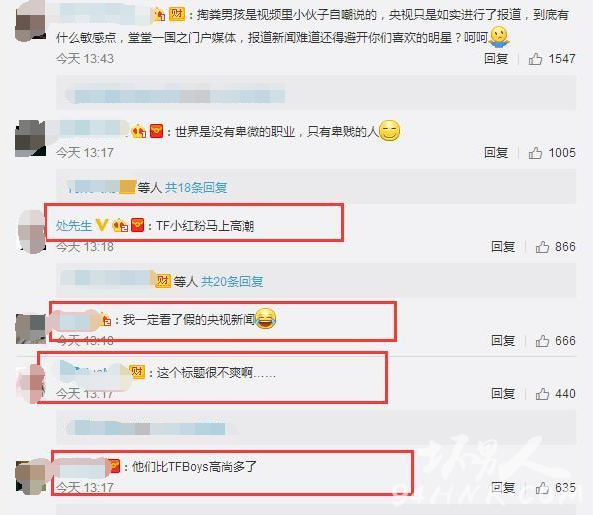This screenshot has width=593, height=515.
Task: Reply to TF小红粉马上高潮 comment
Action: click(503, 247)
